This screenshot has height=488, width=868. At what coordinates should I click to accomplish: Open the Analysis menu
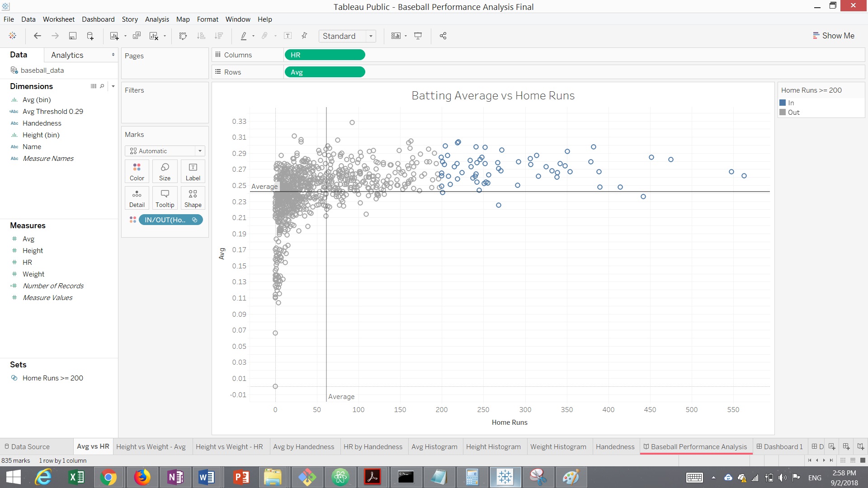[157, 19]
